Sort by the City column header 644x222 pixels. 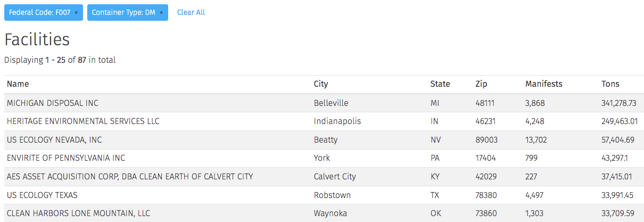(x=321, y=84)
